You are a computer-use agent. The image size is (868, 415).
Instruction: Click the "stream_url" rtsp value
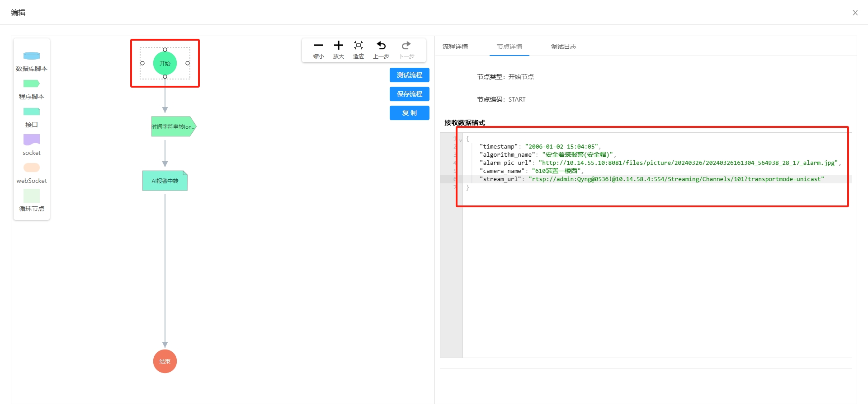pos(676,179)
